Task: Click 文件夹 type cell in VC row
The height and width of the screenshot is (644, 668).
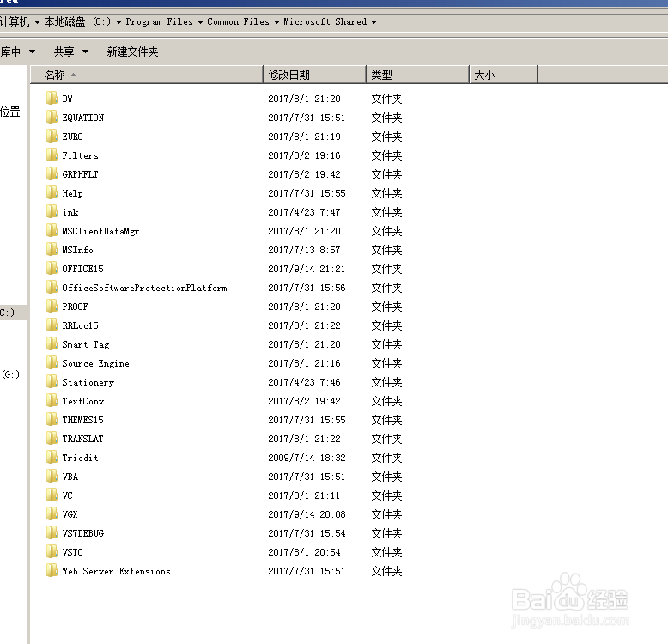Action: point(386,495)
